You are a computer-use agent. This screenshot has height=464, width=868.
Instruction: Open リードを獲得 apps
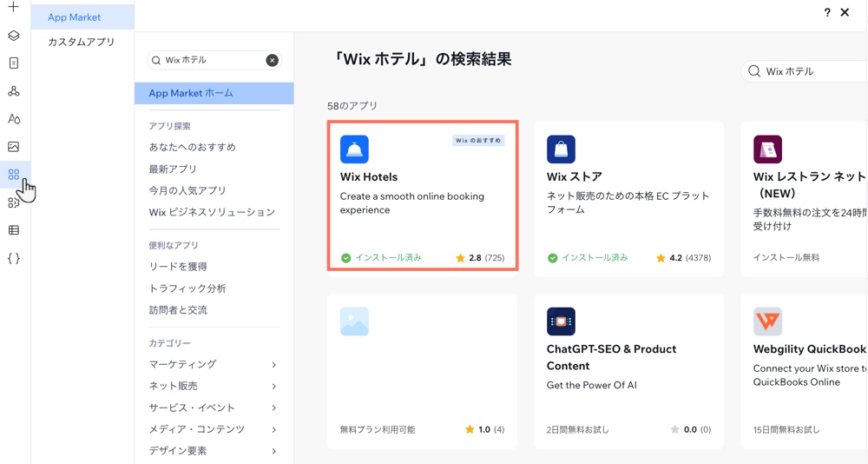click(x=178, y=267)
